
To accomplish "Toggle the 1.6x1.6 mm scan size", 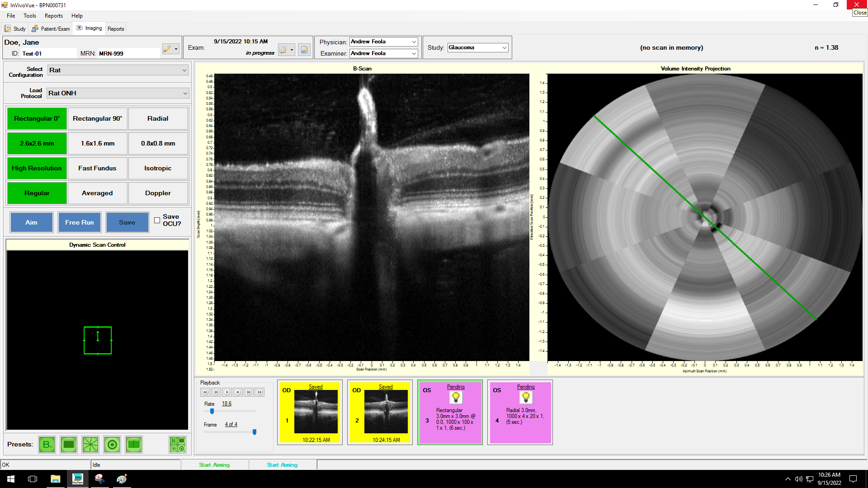I will point(97,143).
